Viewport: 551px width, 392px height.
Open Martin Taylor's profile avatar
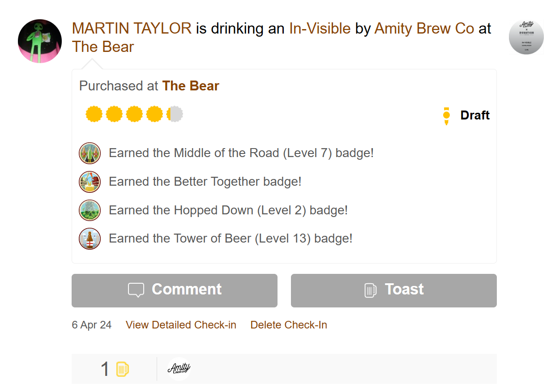pyautogui.click(x=40, y=41)
